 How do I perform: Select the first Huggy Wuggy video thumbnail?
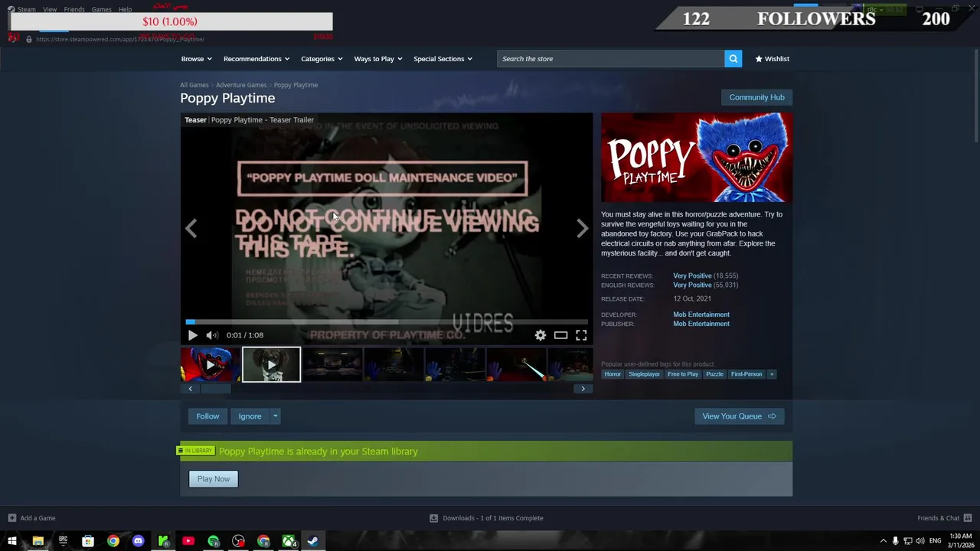coord(210,364)
